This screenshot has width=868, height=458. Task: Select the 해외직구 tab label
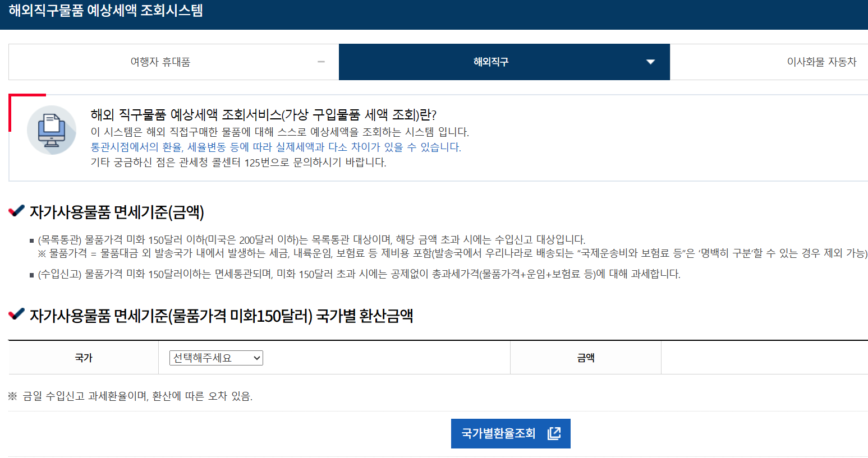pos(491,62)
